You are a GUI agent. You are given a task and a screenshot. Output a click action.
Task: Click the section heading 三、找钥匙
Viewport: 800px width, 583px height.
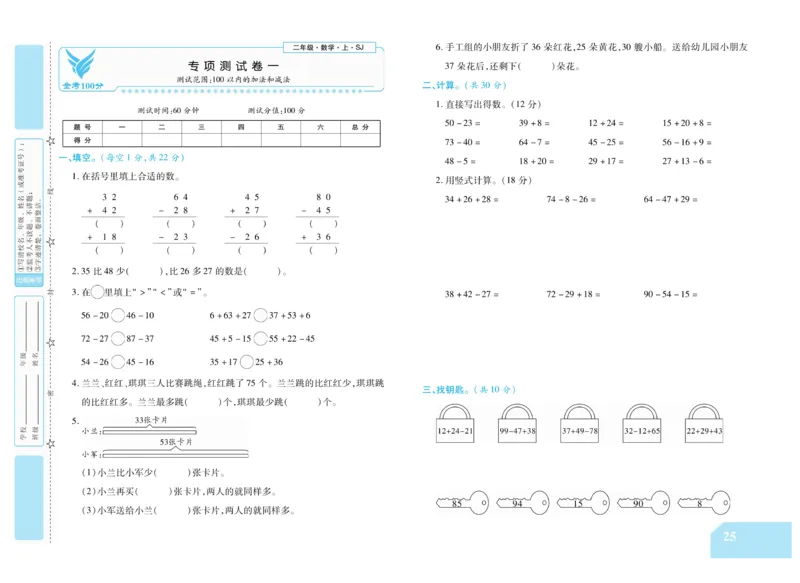tap(444, 391)
